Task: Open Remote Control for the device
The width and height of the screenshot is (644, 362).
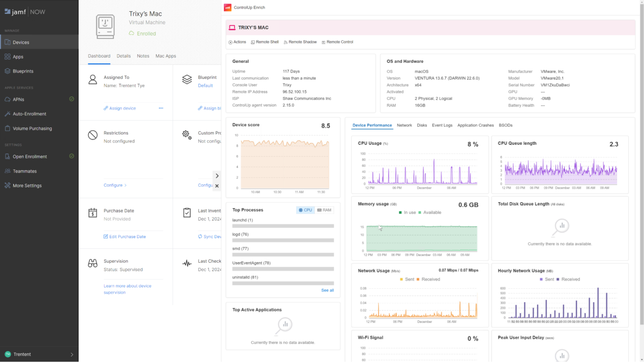Action: [x=337, y=42]
